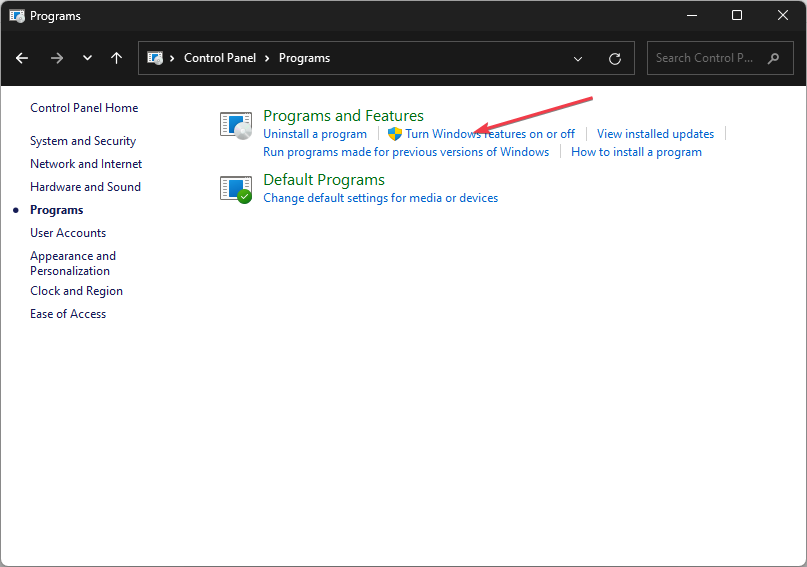This screenshot has height=567, width=807.
Task: Click the Search Control Panel field
Action: pos(720,58)
